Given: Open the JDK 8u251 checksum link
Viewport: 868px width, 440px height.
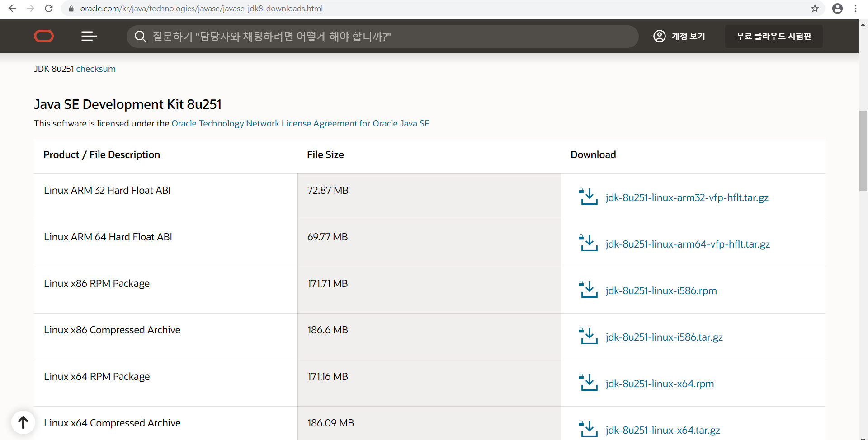Looking at the screenshot, I should tap(96, 69).
